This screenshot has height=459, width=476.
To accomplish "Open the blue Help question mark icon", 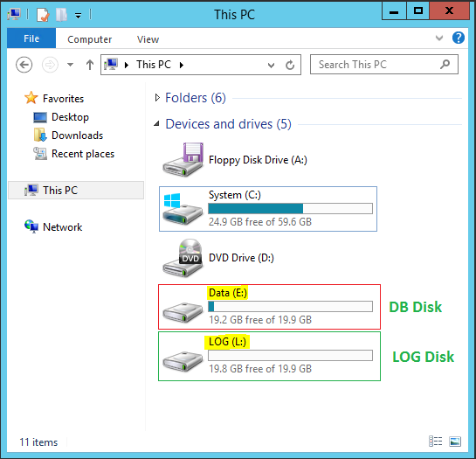I will 458,38.
